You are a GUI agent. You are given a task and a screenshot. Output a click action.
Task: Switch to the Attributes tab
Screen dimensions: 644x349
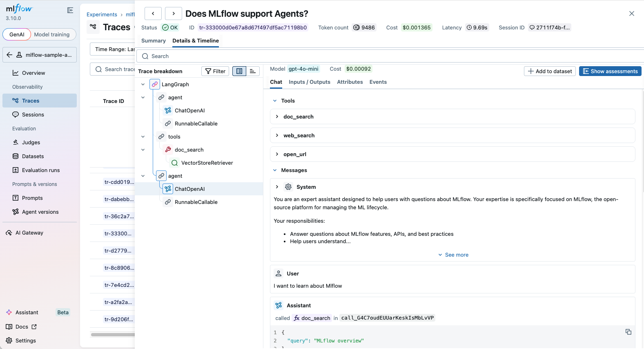350,82
